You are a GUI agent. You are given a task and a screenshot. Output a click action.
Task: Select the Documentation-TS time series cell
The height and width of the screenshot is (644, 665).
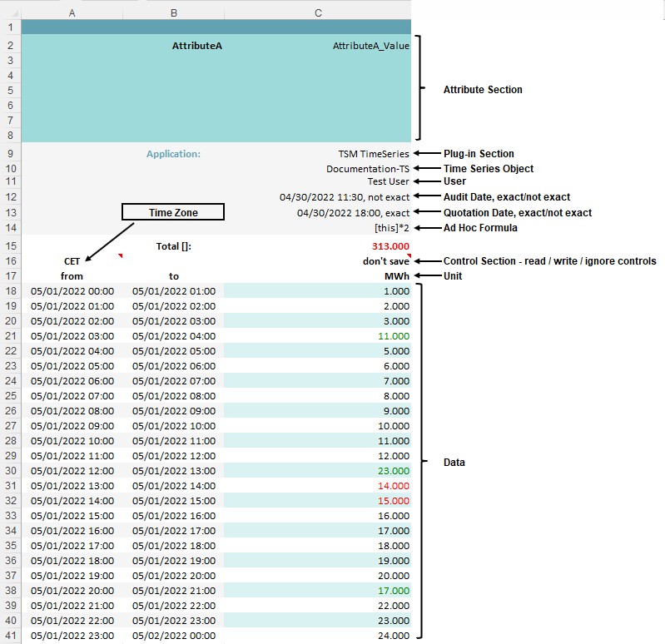pyautogui.click(x=367, y=169)
